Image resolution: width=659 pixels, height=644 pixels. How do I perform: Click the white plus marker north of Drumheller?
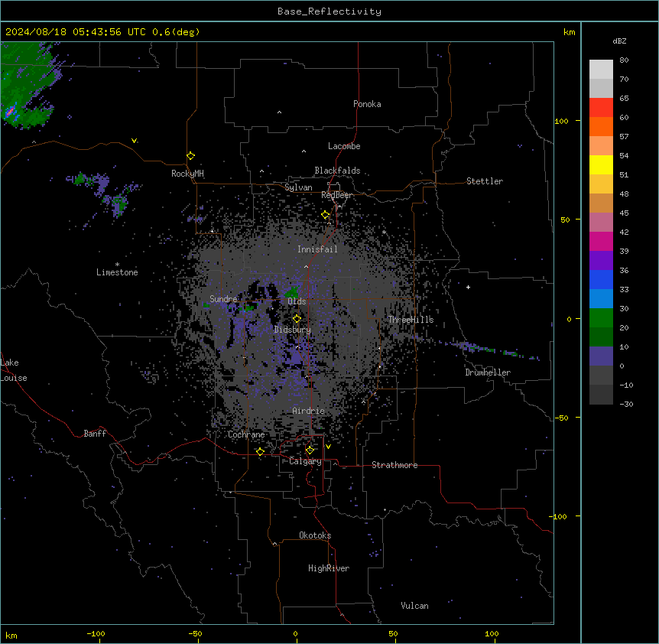(468, 287)
